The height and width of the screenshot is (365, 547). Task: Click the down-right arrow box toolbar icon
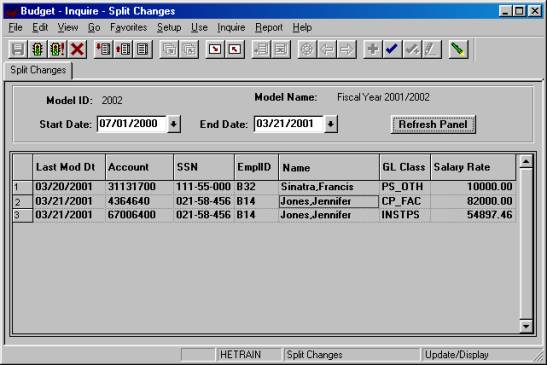point(215,49)
